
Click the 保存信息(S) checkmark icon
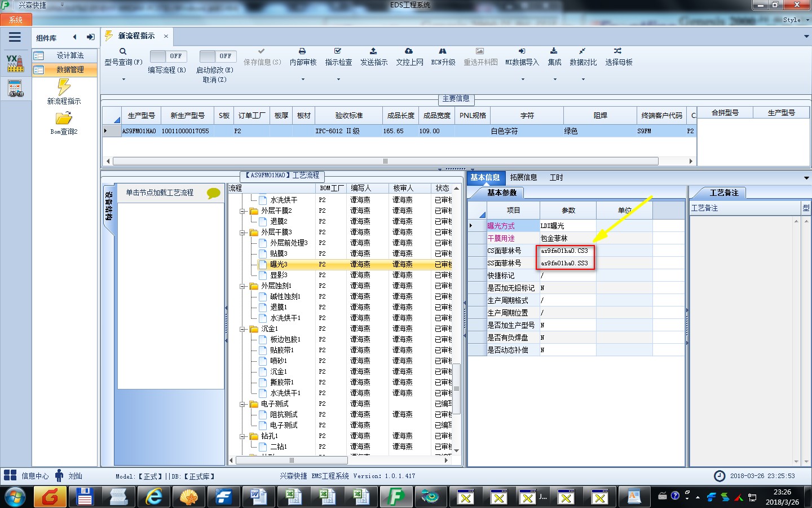(x=262, y=51)
